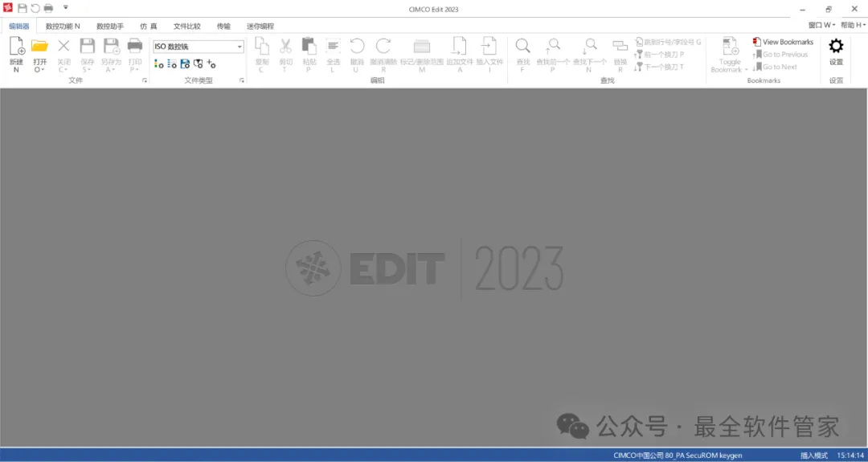Click the quick access save icon in title bar
Image resolution: width=868 pixels, height=462 pixels.
tap(23, 8)
